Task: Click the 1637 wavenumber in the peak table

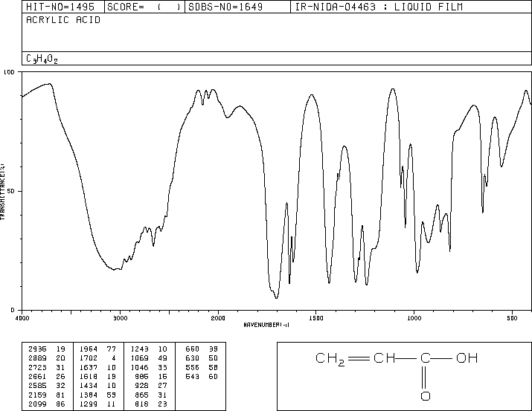Action: coord(89,367)
